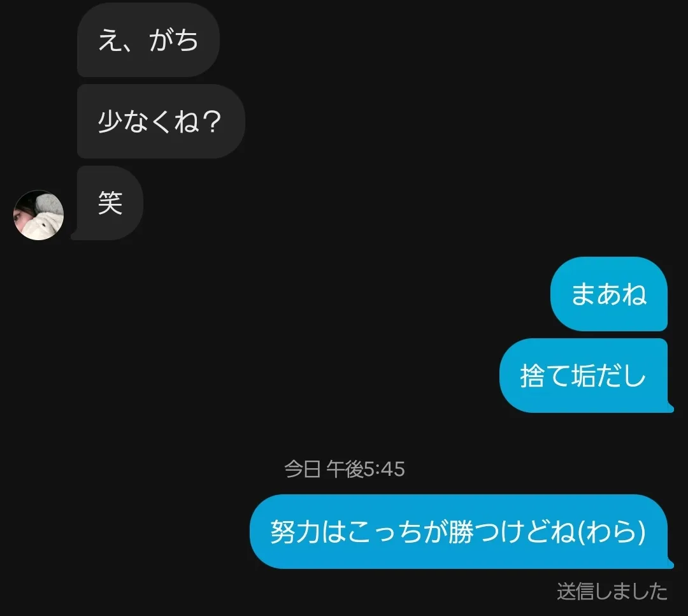Click the え character in the first bubble
Viewport: 688px width, 616px height.
[x=110, y=40]
